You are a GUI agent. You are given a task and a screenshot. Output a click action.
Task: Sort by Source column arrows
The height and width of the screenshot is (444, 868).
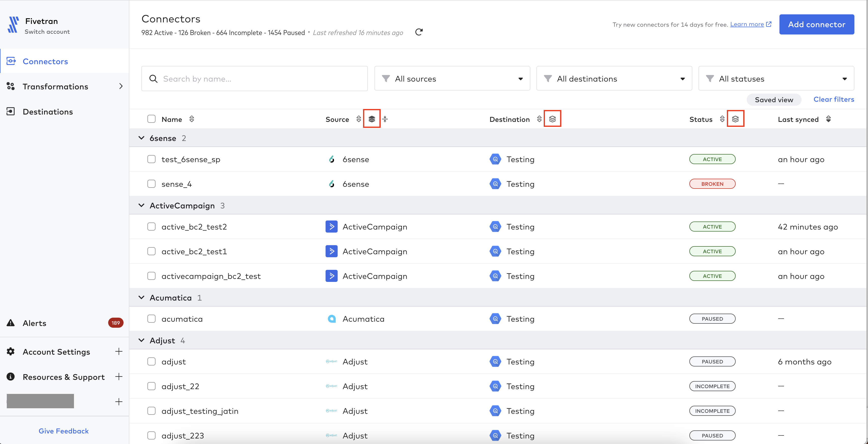[x=359, y=119]
